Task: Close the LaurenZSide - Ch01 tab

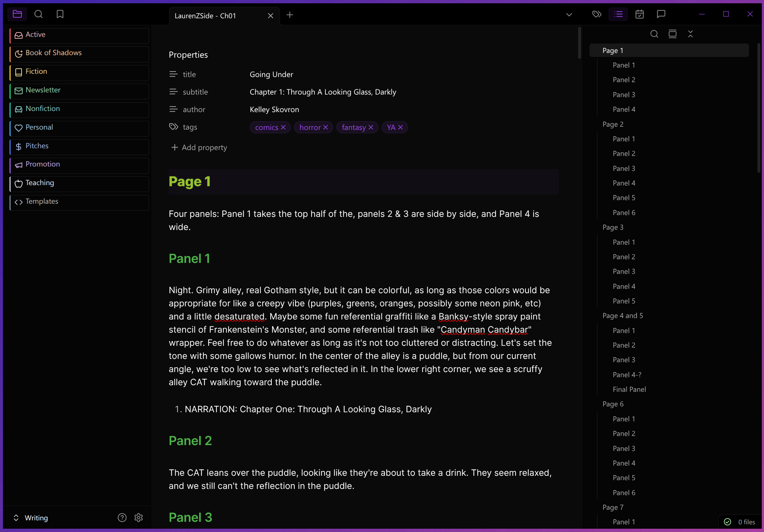Action: [x=271, y=16]
